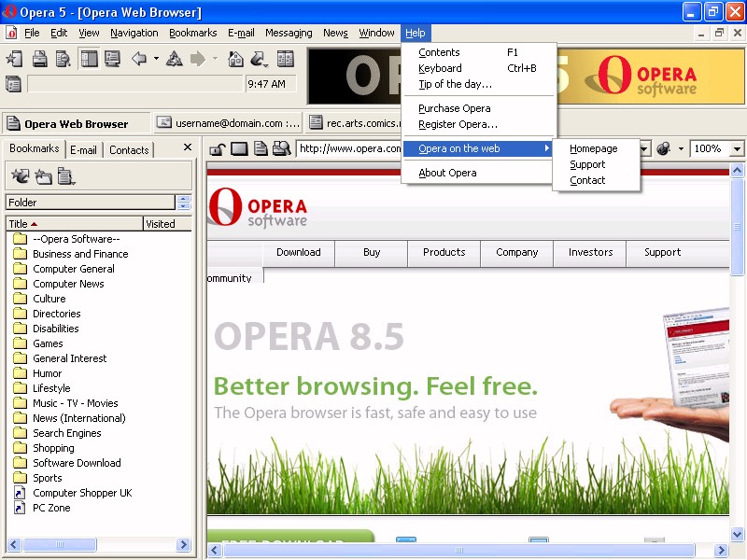This screenshot has height=560, width=747.
Task: Click the padlock security icon
Action: click(x=218, y=149)
